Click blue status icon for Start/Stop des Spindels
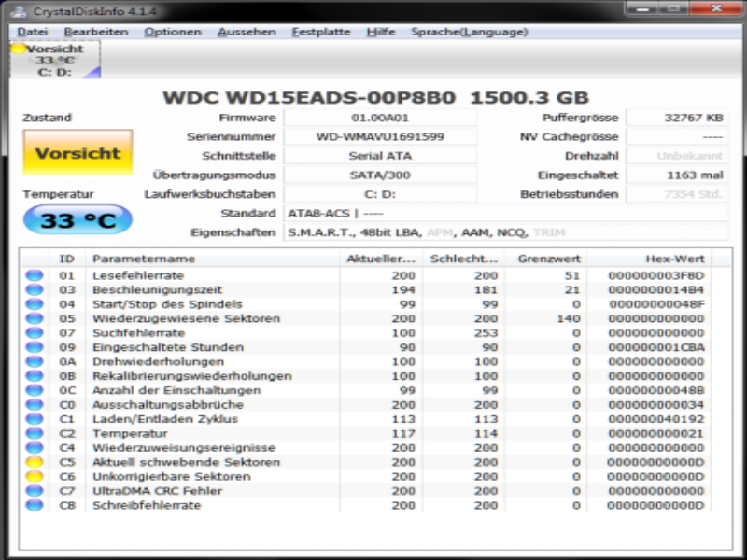This screenshot has width=747, height=560. 35,304
